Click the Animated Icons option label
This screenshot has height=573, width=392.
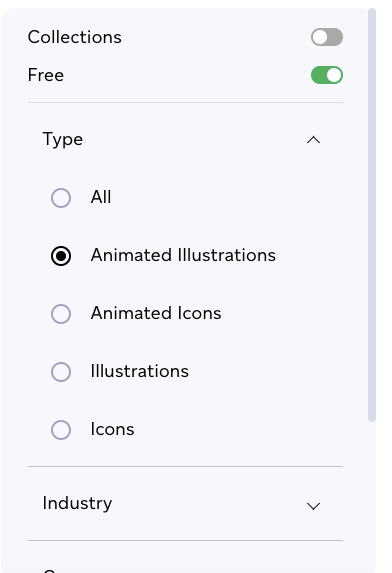tap(156, 313)
